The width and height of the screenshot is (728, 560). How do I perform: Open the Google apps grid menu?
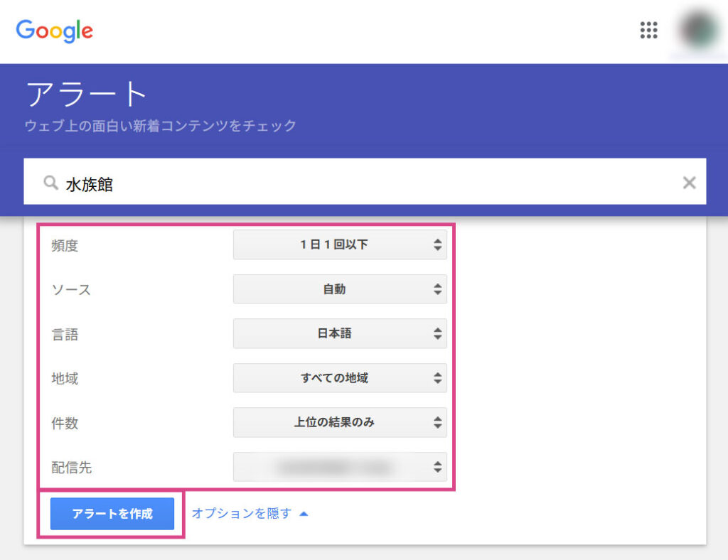click(x=648, y=30)
